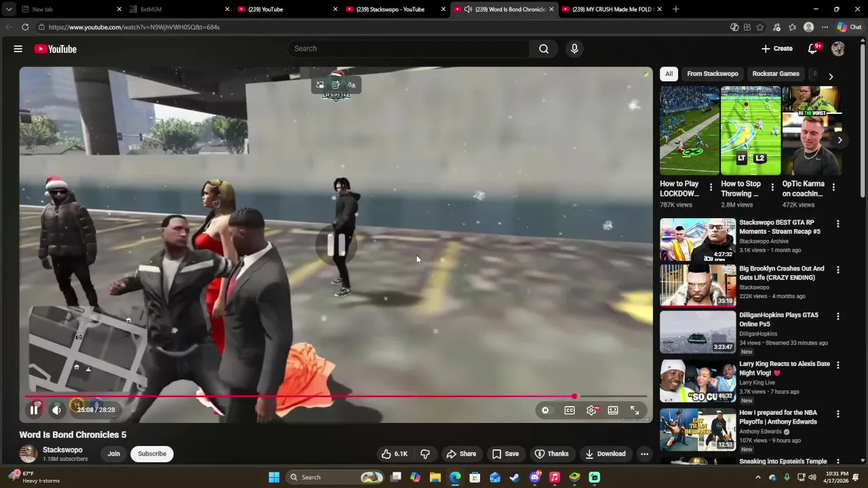Open browser Settings and more ellipsis

[825, 27]
